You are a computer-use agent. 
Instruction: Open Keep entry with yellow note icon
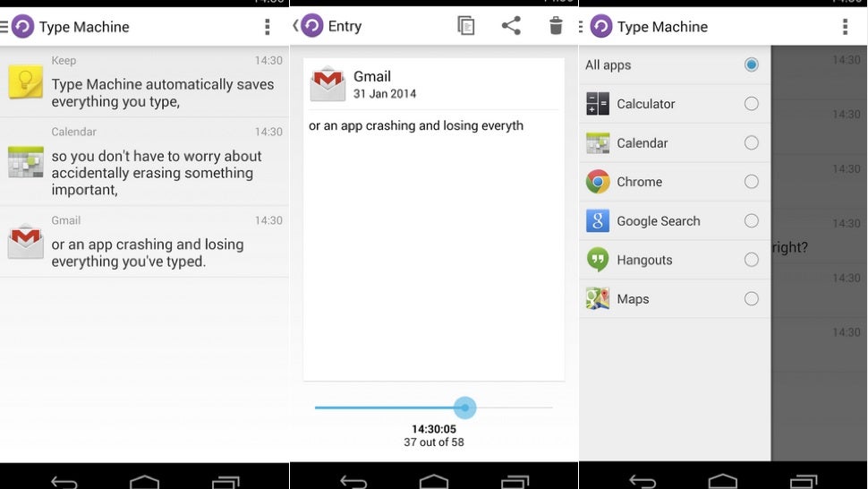25,82
